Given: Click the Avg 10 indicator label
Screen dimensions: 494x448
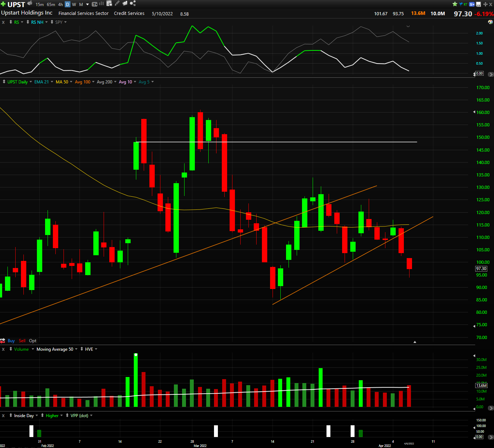Looking at the screenshot, I should point(125,82).
